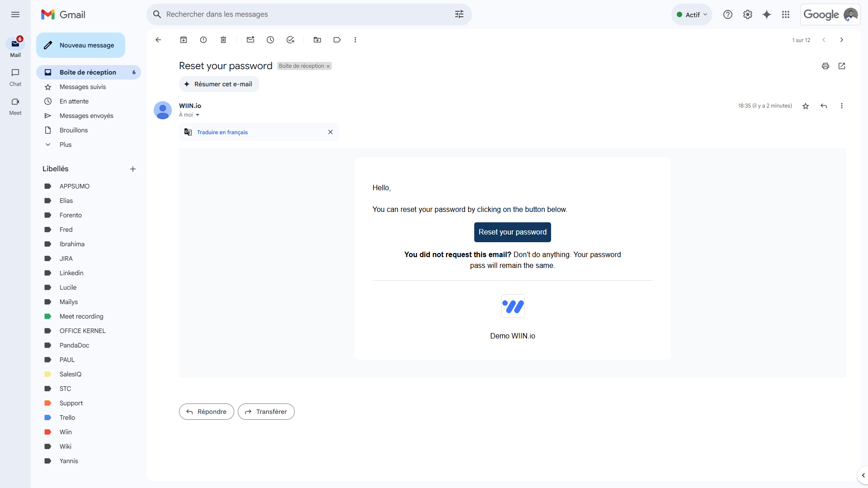Open Gmail settings gear

point(748,14)
